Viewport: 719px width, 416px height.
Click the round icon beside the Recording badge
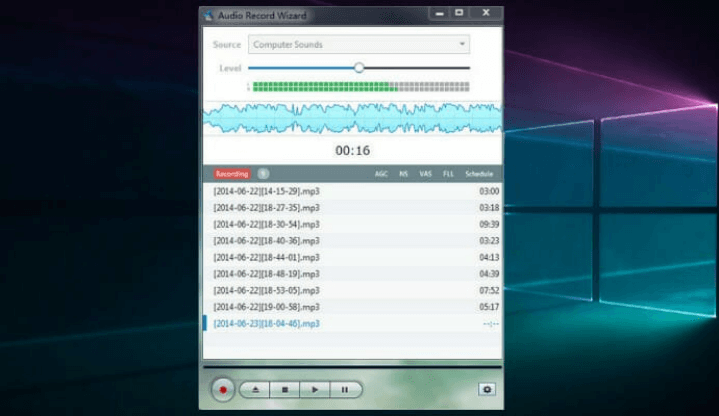tap(263, 174)
